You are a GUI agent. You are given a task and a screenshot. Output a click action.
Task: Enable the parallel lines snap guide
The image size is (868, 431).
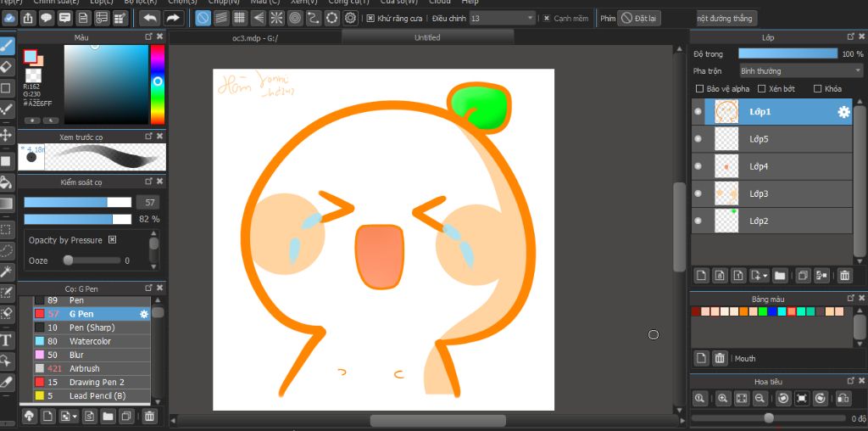[x=221, y=18]
